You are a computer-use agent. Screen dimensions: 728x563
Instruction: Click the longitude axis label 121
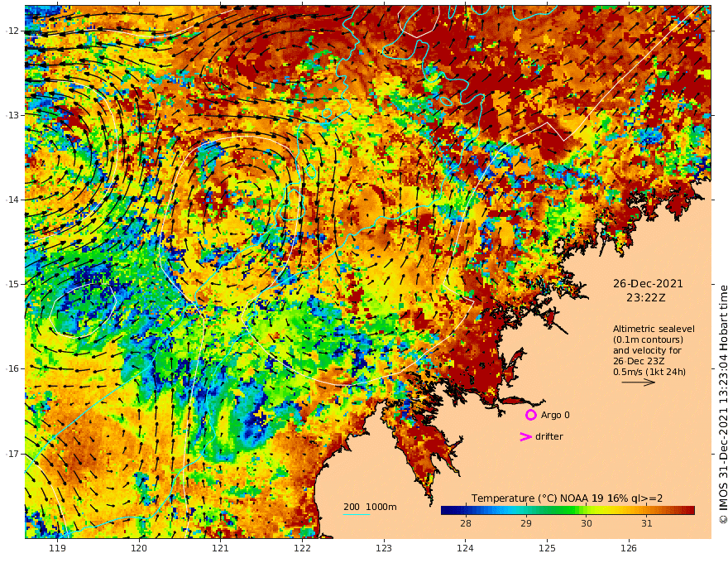(221, 549)
